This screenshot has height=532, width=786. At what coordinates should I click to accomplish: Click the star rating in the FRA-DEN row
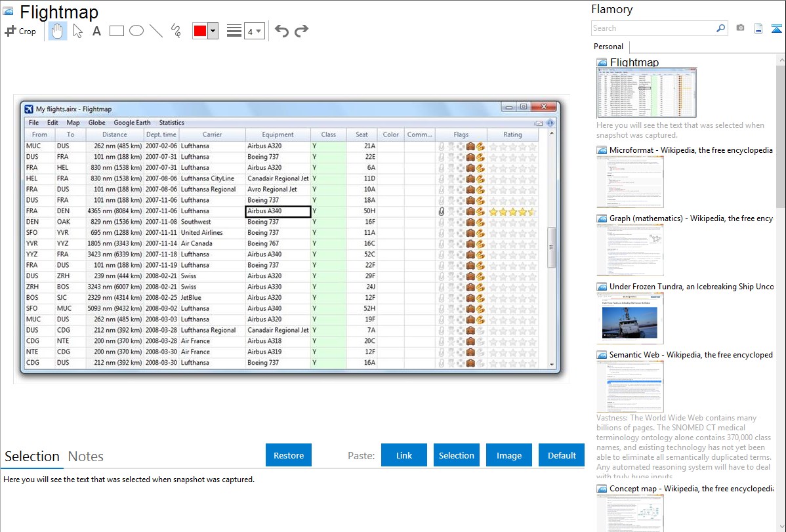(x=512, y=212)
